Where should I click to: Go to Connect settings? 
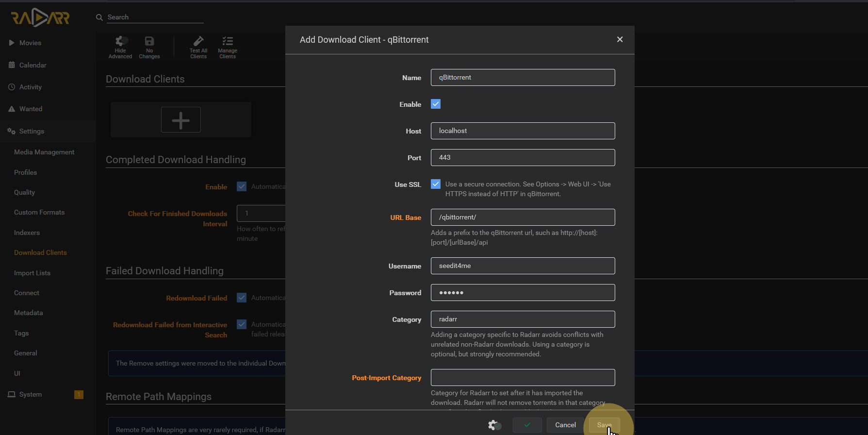point(27,293)
